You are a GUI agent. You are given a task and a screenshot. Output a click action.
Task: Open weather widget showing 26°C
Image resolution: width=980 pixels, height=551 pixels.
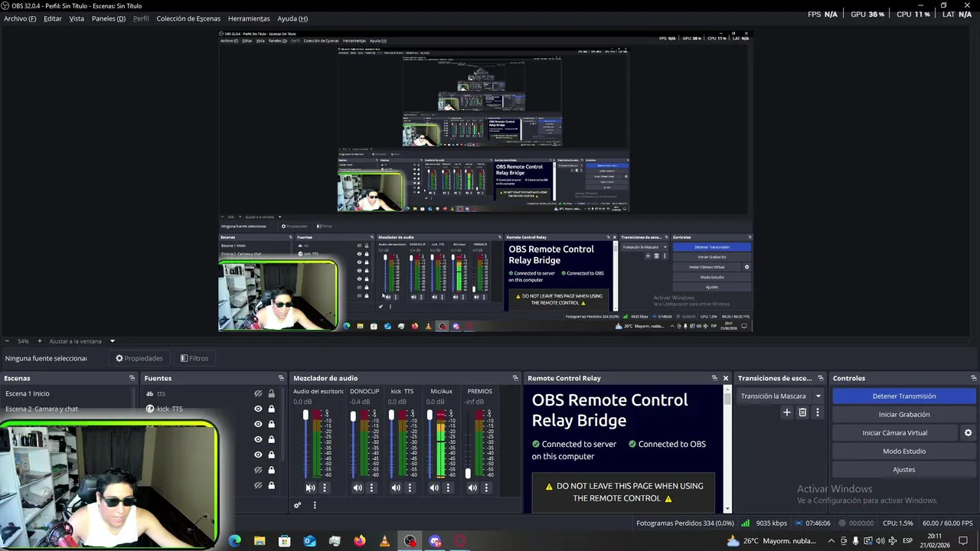(x=772, y=541)
